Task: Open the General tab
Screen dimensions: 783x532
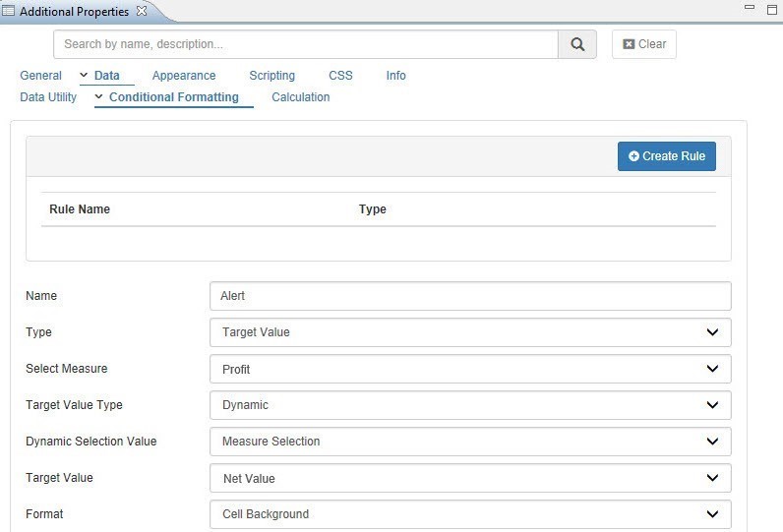Action: click(40, 76)
